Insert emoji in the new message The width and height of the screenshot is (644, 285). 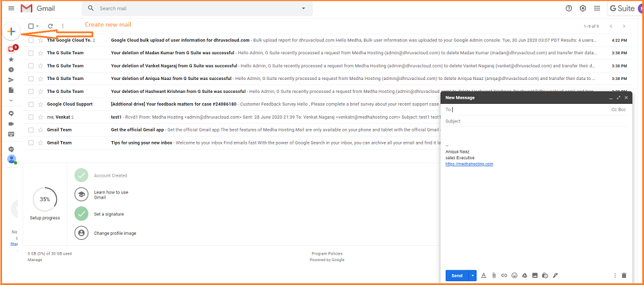click(x=514, y=275)
